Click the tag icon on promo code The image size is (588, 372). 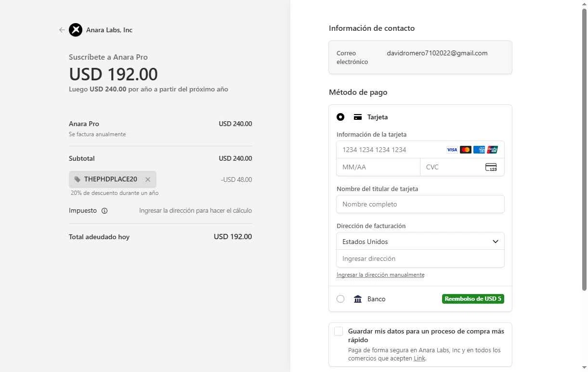pyautogui.click(x=78, y=180)
